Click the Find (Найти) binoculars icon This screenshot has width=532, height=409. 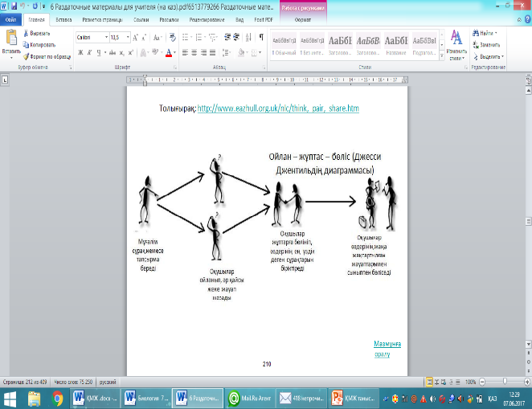(476, 33)
